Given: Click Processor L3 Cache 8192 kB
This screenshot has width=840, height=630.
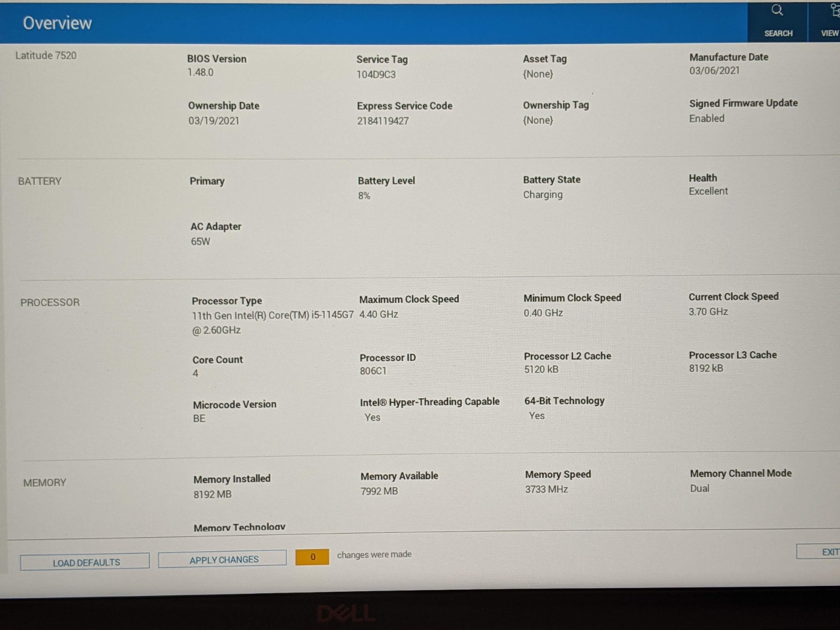Looking at the screenshot, I should (x=706, y=369).
